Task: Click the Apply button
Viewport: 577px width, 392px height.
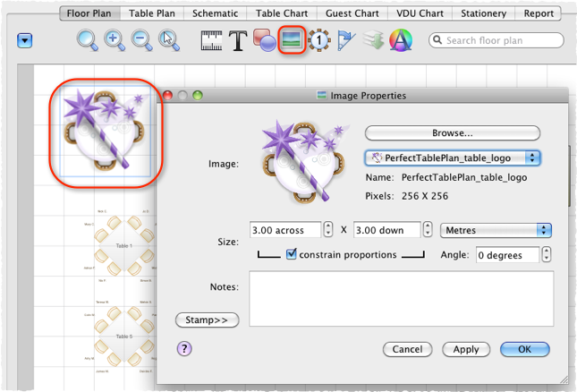Action: (x=465, y=349)
